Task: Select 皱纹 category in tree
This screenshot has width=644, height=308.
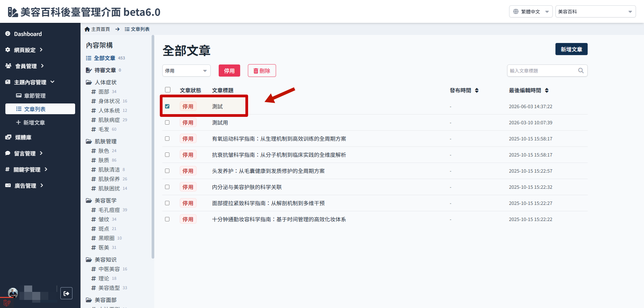Action: click(x=104, y=219)
